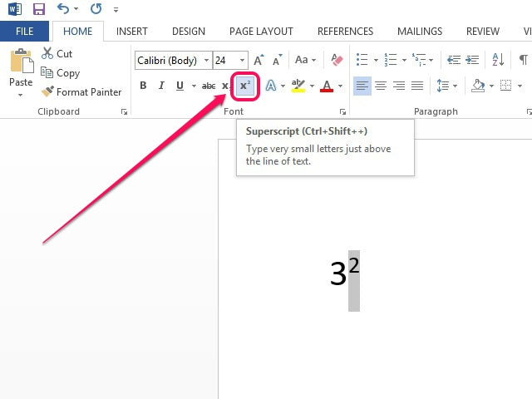The width and height of the screenshot is (532, 399).
Task: Click the Clear All Formatting eraser icon
Action: (x=337, y=60)
